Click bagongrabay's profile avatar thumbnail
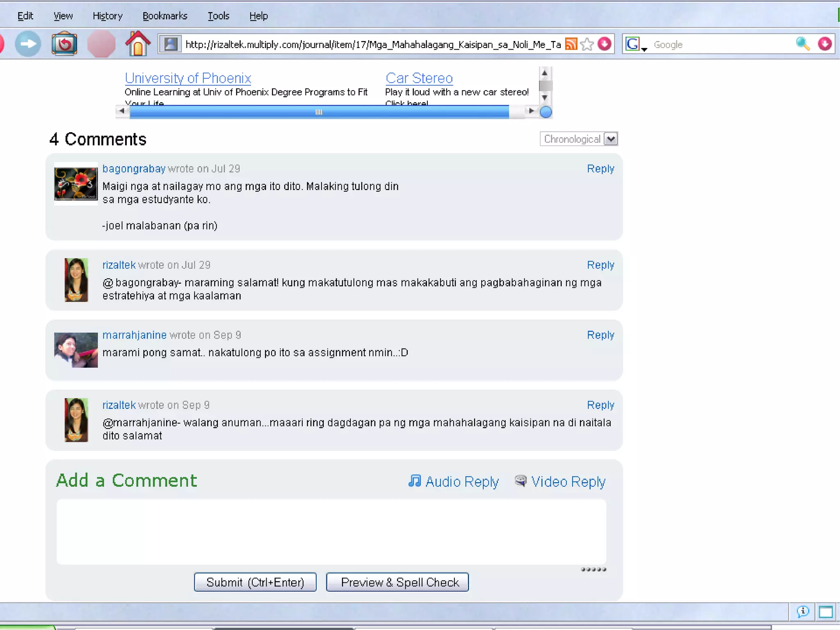Image resolution: width=840 pixels, height=630 pixels. 76,184
